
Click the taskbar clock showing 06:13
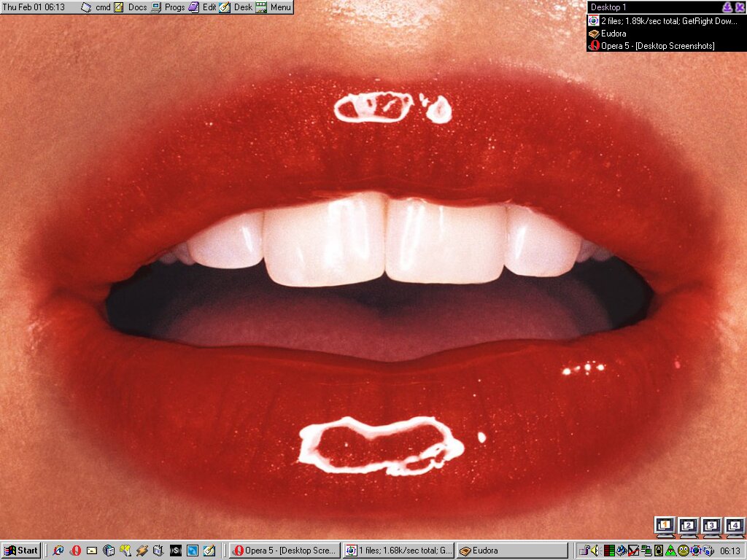pos(730,551)
